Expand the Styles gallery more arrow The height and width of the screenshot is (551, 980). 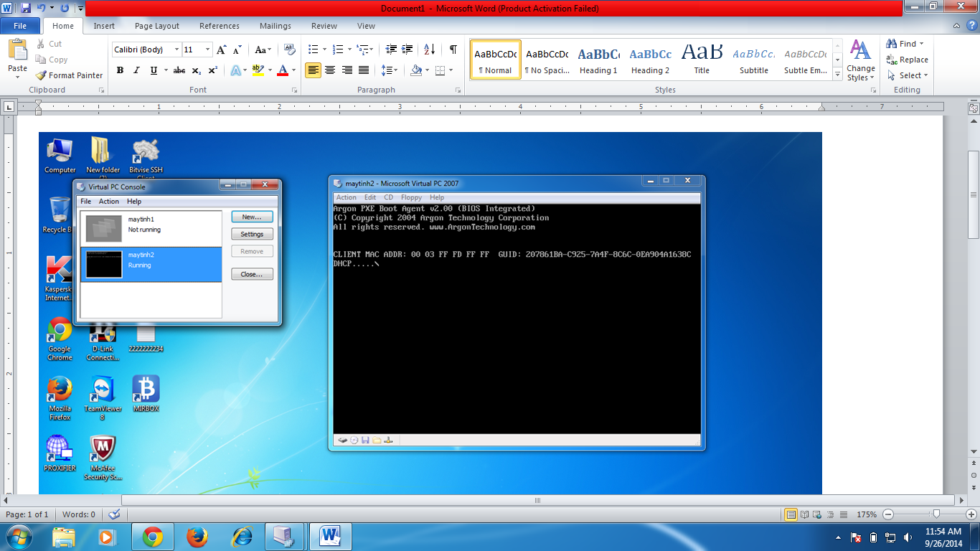click(x=837, y=75)
